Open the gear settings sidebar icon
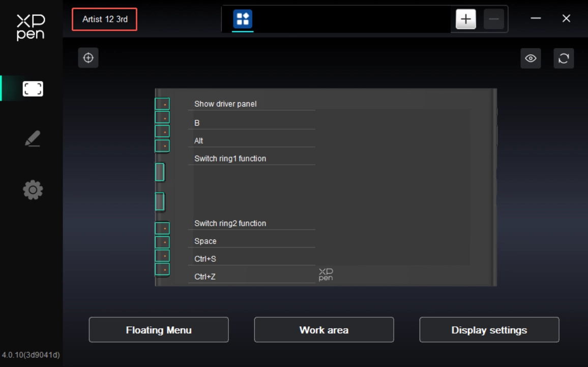This screenshot has height=367, width=588. [33, 190]
